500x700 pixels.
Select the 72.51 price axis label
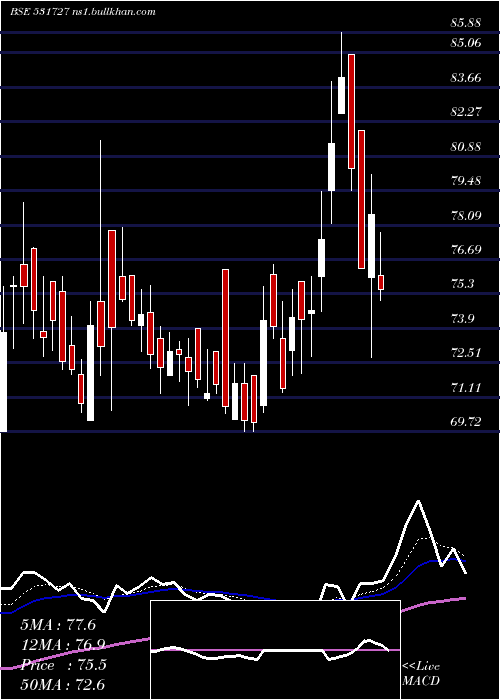point(466,353)
